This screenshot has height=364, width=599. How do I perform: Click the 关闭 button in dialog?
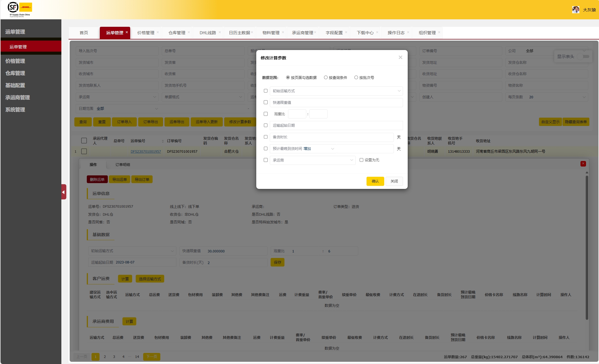394,181
